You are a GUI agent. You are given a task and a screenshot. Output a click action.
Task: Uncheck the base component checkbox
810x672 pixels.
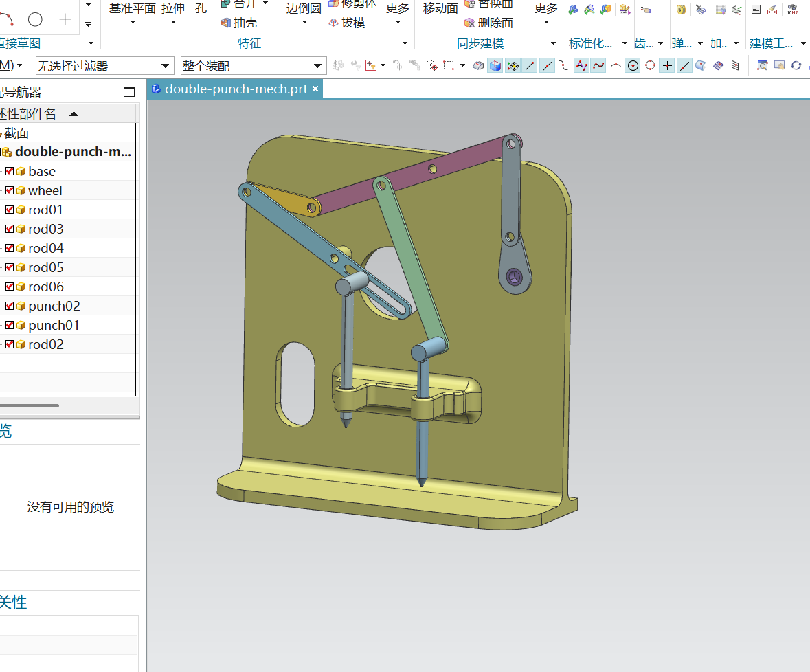[x=10, y=171]
